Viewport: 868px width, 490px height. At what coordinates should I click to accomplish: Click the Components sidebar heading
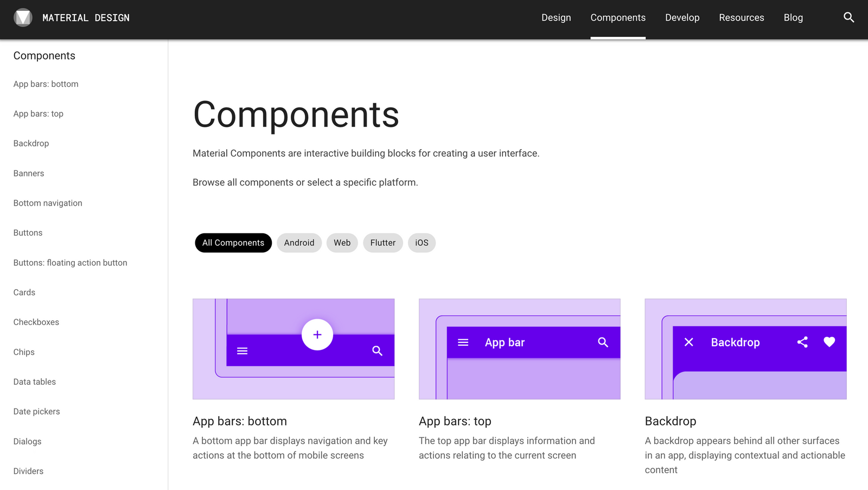[44, 56]
